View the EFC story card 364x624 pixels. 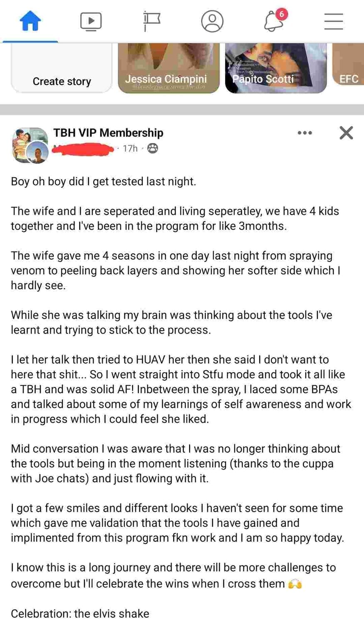click(349, 69)
